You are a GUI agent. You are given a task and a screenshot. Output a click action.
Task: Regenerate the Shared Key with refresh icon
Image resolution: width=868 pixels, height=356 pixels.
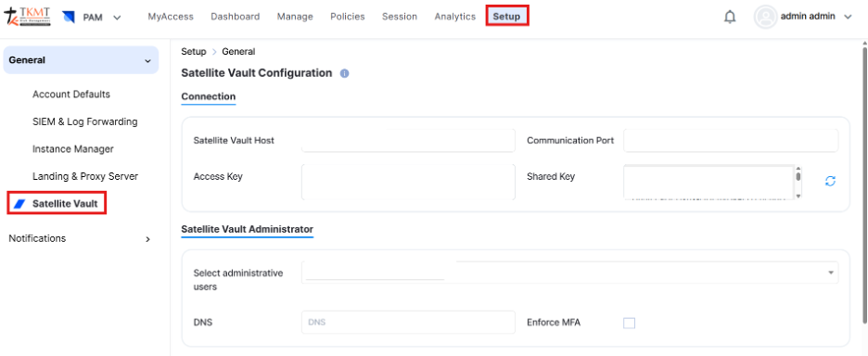click(830, 181)
